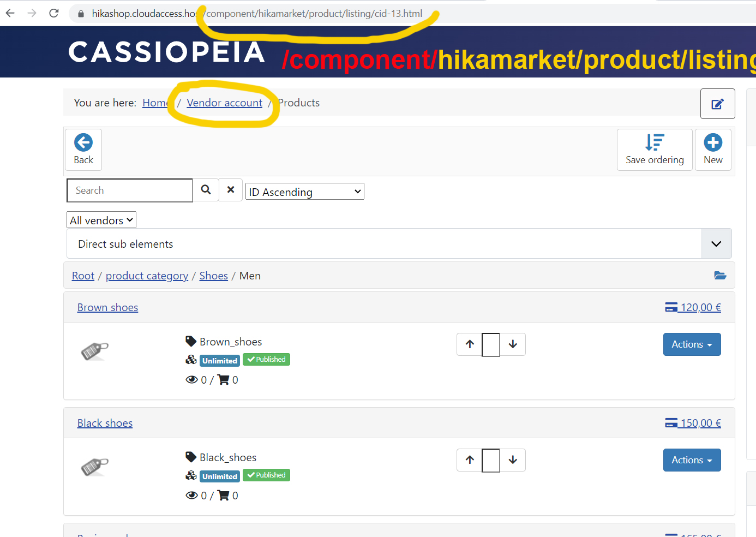
Task: Click the CASSIOPEIA site logo
Action: [166, 52]
